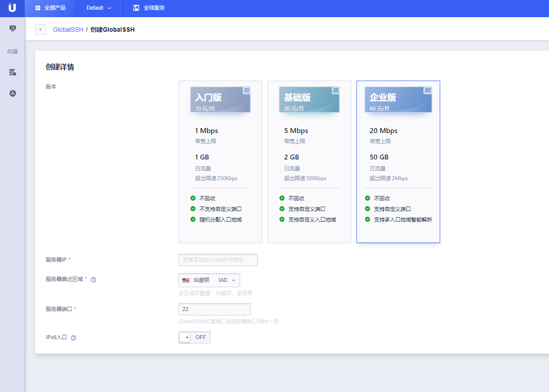Open the sidebar network globe icon

(x=13, y=93)
